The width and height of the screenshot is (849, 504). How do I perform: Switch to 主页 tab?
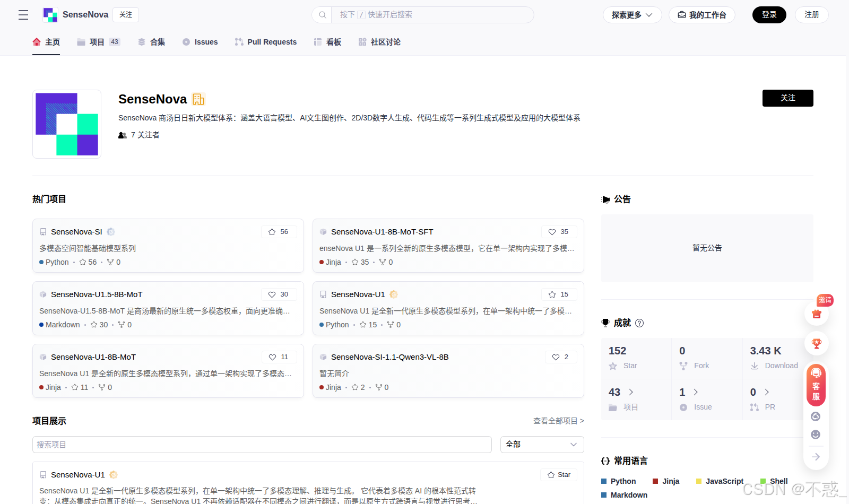tap(46, 42)
